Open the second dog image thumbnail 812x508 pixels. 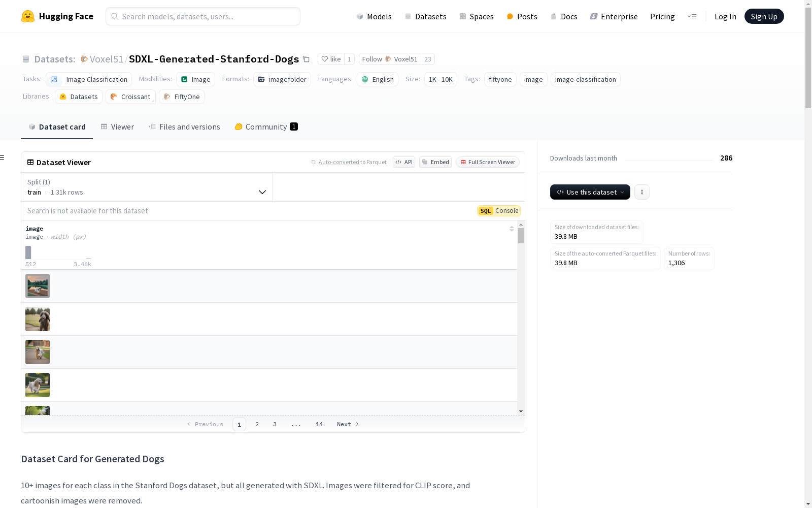pos(38,319)
